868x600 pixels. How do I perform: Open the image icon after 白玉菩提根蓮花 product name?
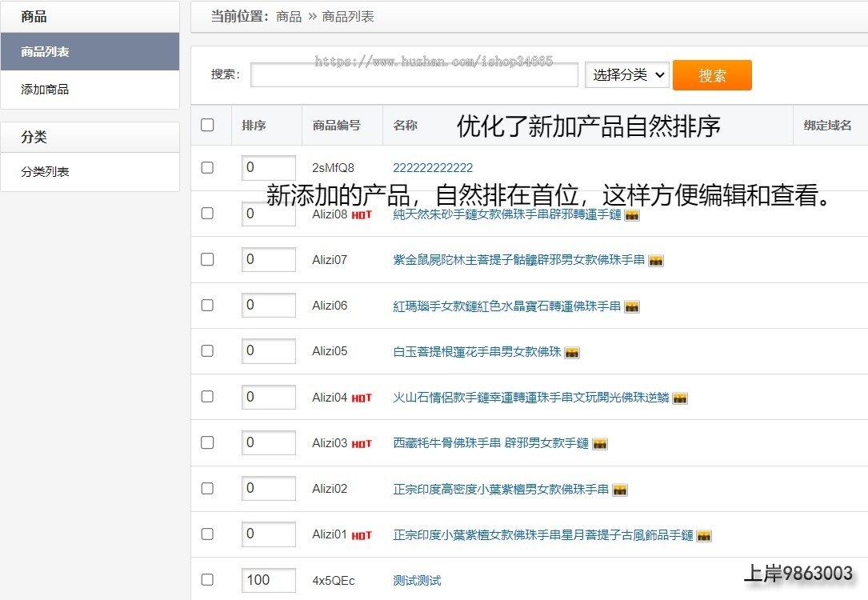pyautogui.click(x=572, y=352)
